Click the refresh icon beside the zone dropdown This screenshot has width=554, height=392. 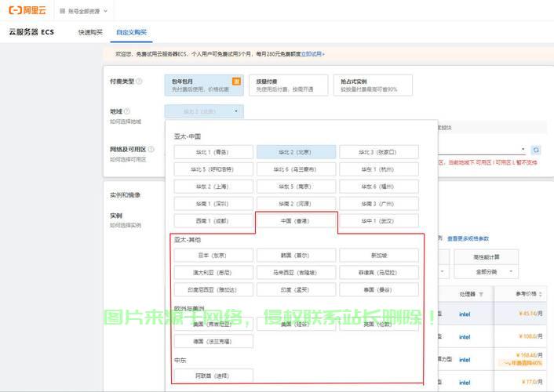coord(536,150)
